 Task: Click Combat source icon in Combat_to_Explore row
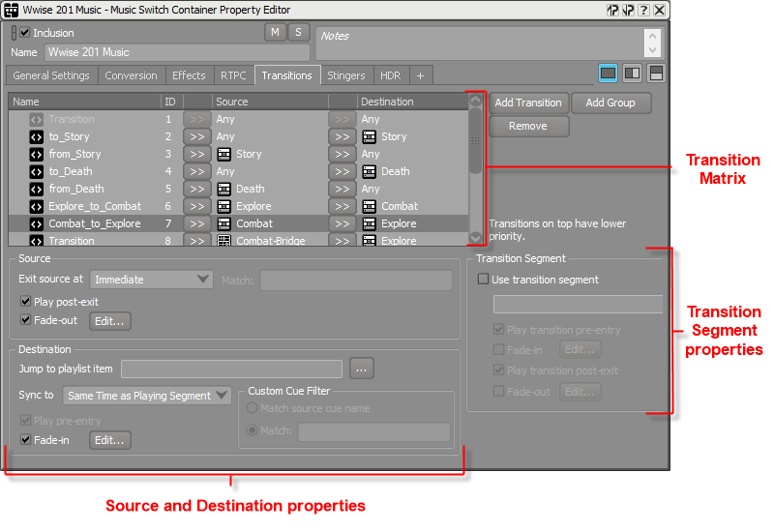(x=224, y=223)
